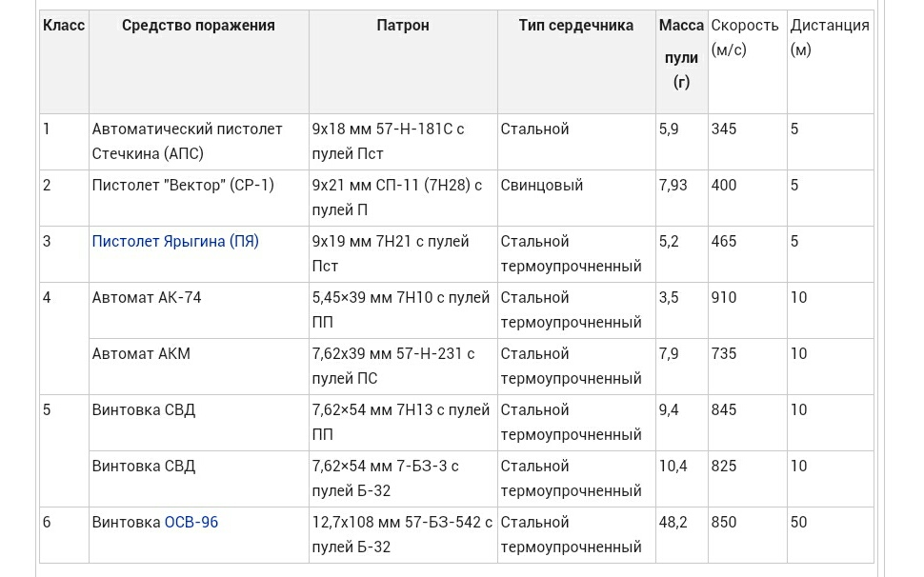This screenshot has width=924, height=577.
Task: Select the 48,2 bullet mass value
Action: point(673,523)
